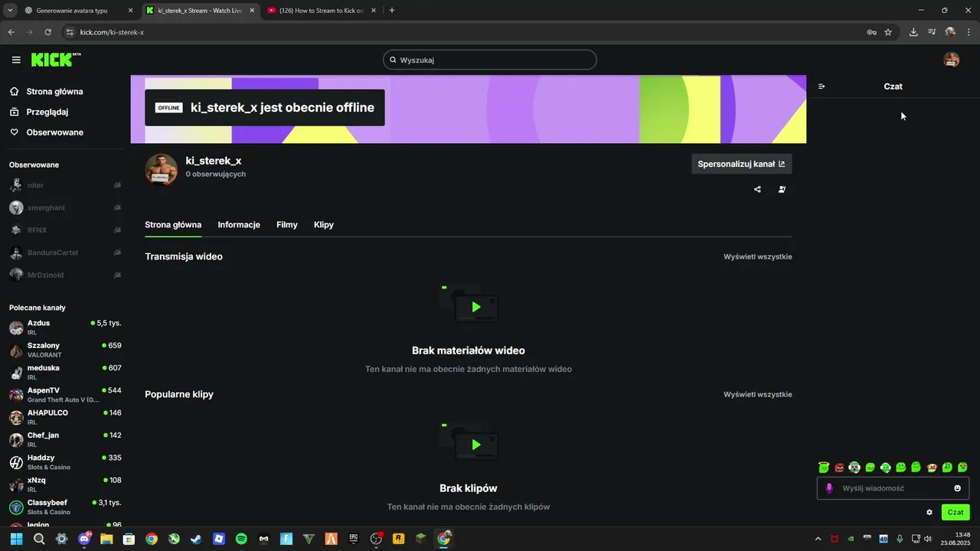Viewport: 980px width, 551px height.
Task: Open followed channel MrDzinold
Action: pyautogui.click(x=65, y=275)
